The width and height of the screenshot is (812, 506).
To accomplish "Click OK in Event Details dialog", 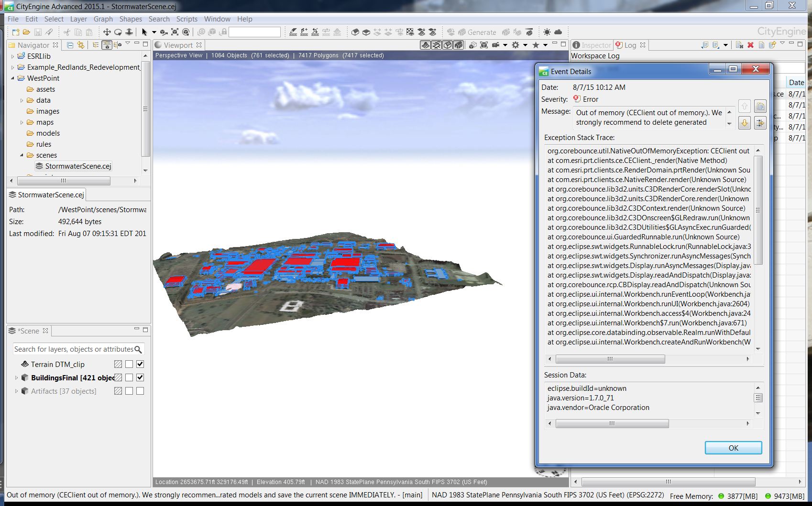I will click(x=733, y=448).
